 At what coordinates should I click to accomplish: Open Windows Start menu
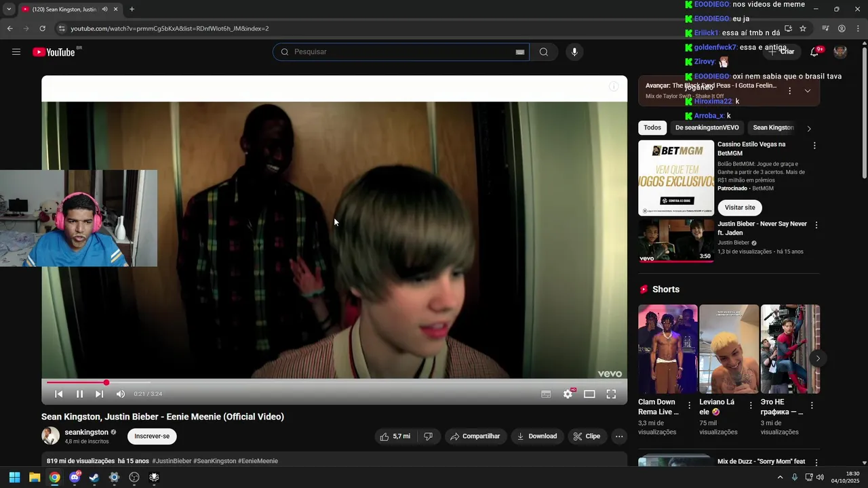(14, 477)
